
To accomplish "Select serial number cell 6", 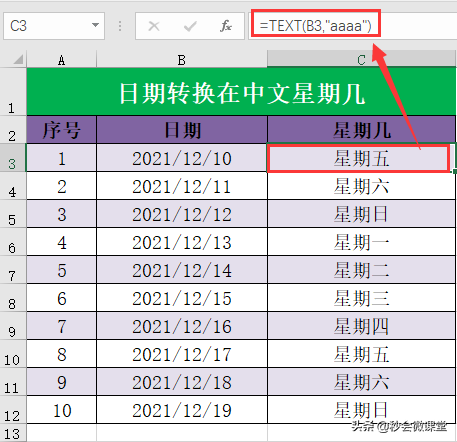I will coord(62,298).
